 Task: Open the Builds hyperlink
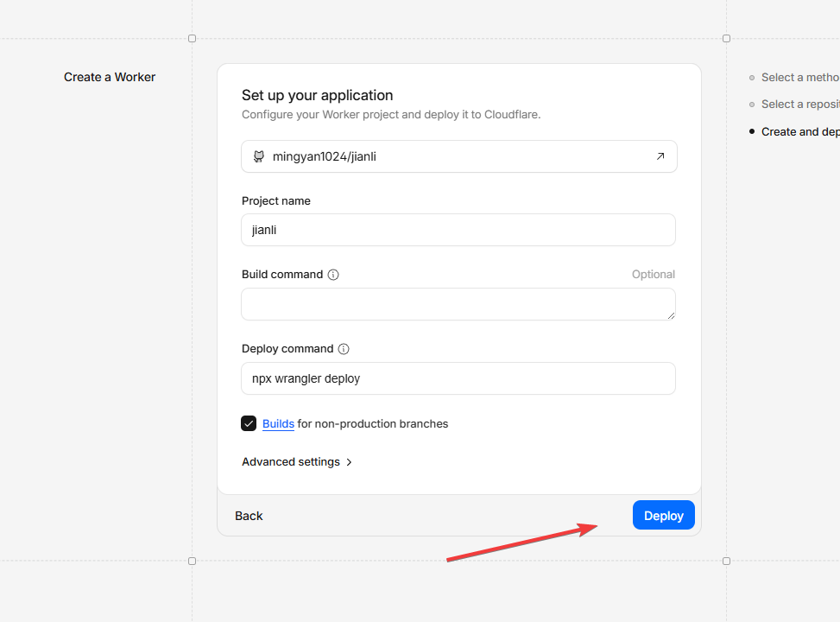pos(278,424)
